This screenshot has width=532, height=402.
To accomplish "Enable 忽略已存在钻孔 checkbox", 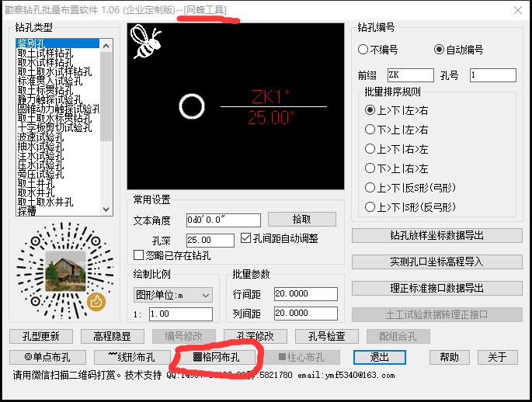I will [140, 255].
